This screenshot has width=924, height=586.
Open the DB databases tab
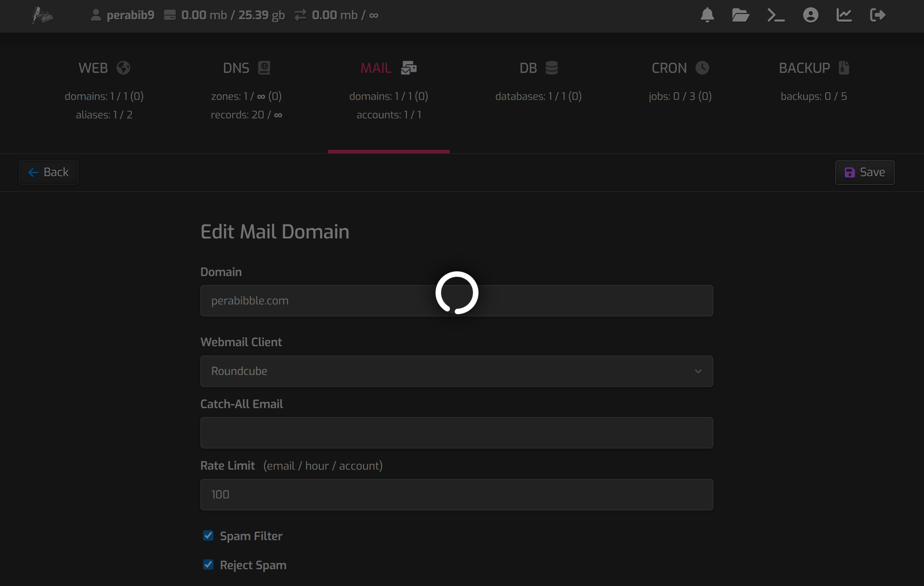pyautogui.click(x=538, y=68)
